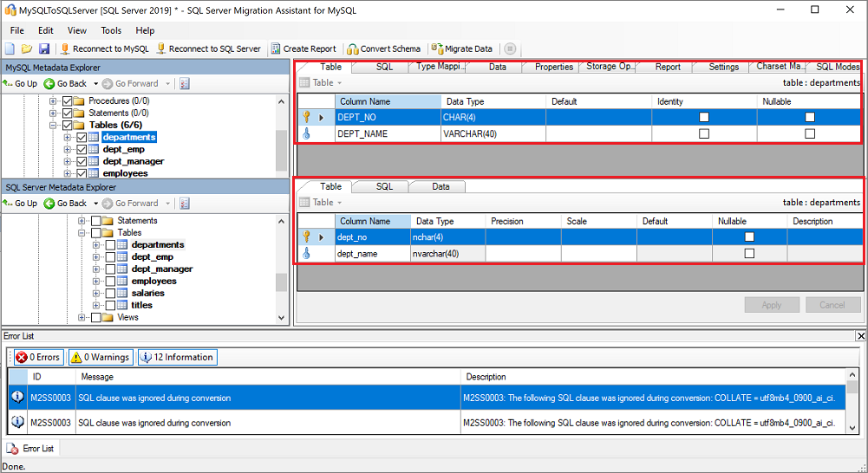The width and height of the screenshot is (868, 473).
Task: Click the New Project page icon
Action: (10, 49)
